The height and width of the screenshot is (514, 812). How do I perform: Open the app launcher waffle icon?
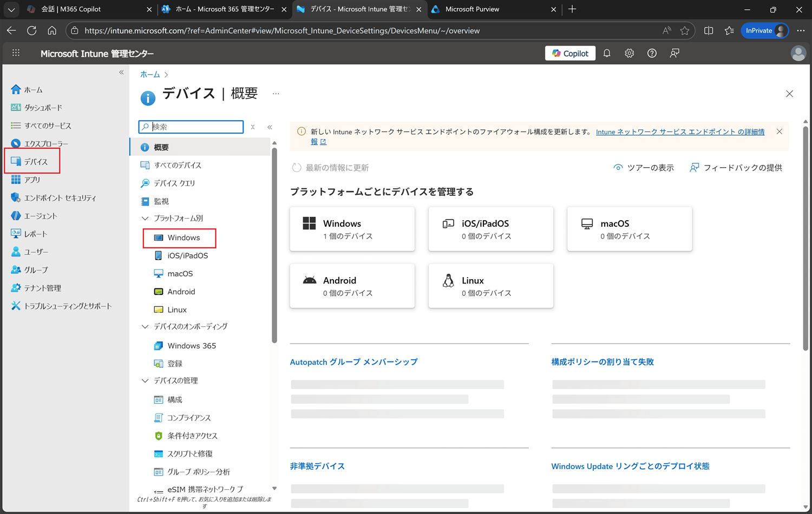point(16,53)
